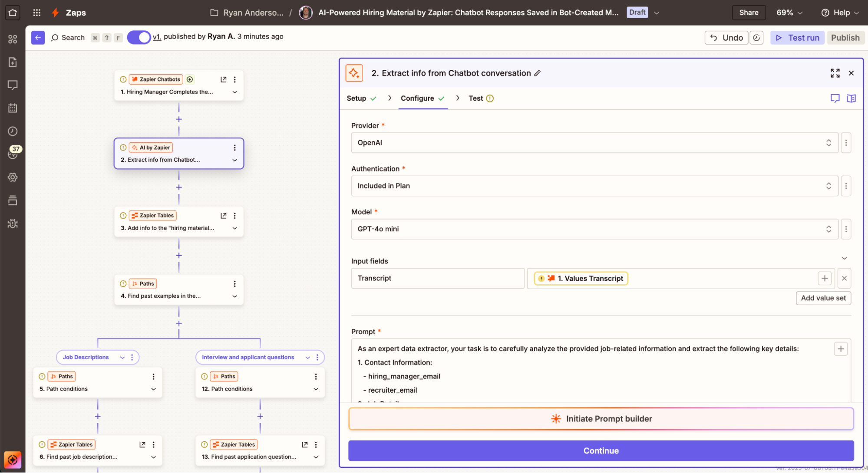Viewport: 868px width, 473px height.
Task: Click inside the Transcript input field
Action: click(x=437, y=278)
